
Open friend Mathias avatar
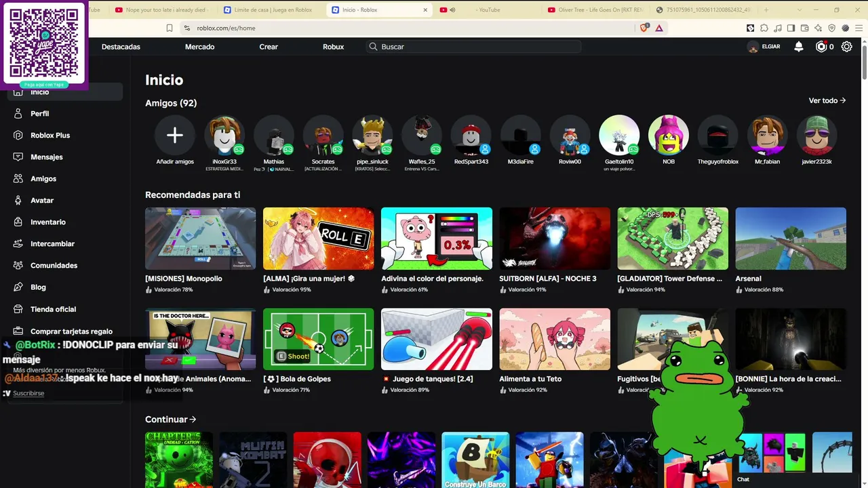pos(274,136)
